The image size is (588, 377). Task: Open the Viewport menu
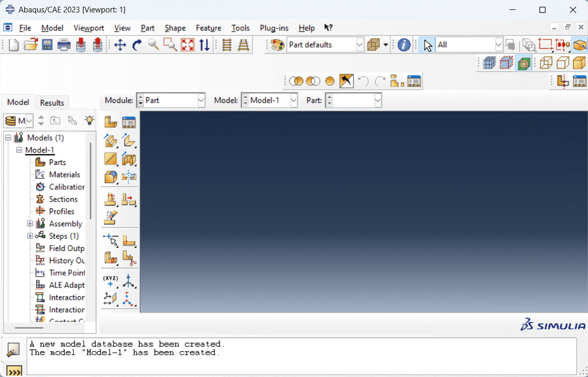pos(89,28)
